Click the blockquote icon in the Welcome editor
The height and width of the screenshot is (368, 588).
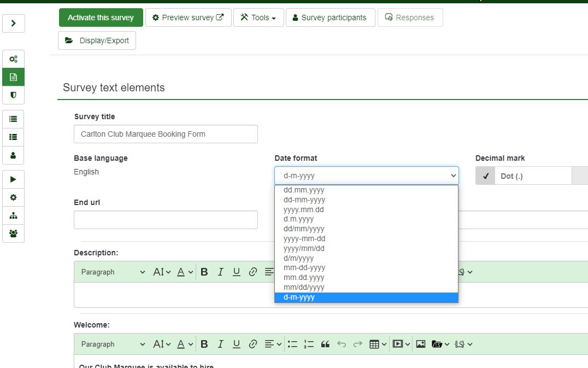click(x=325, y=344)
